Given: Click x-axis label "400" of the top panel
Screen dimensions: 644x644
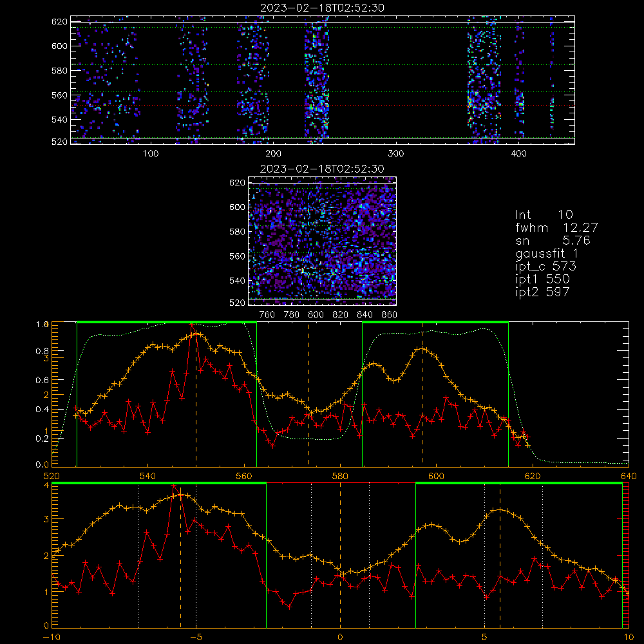Looking at the screenshot, I should click(x=518, y=154).
